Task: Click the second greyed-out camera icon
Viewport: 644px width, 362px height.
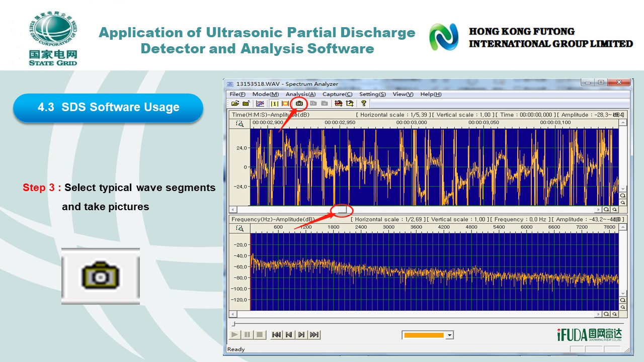Action: pyautogui.click(x=325, y=104)
